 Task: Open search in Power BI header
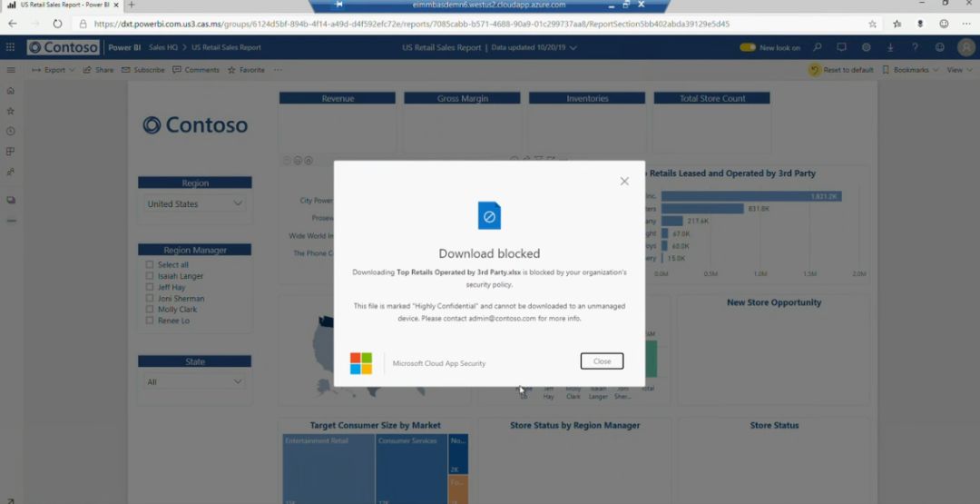click(x=817, y=47)
